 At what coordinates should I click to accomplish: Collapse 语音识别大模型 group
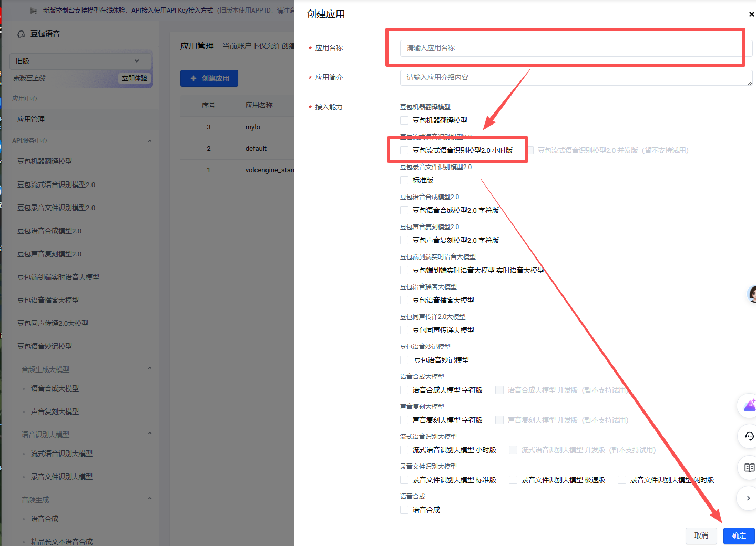click(150, 434)
